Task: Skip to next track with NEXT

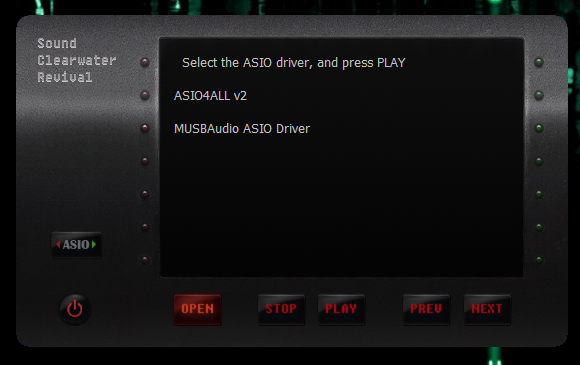Action: (487, 309)
